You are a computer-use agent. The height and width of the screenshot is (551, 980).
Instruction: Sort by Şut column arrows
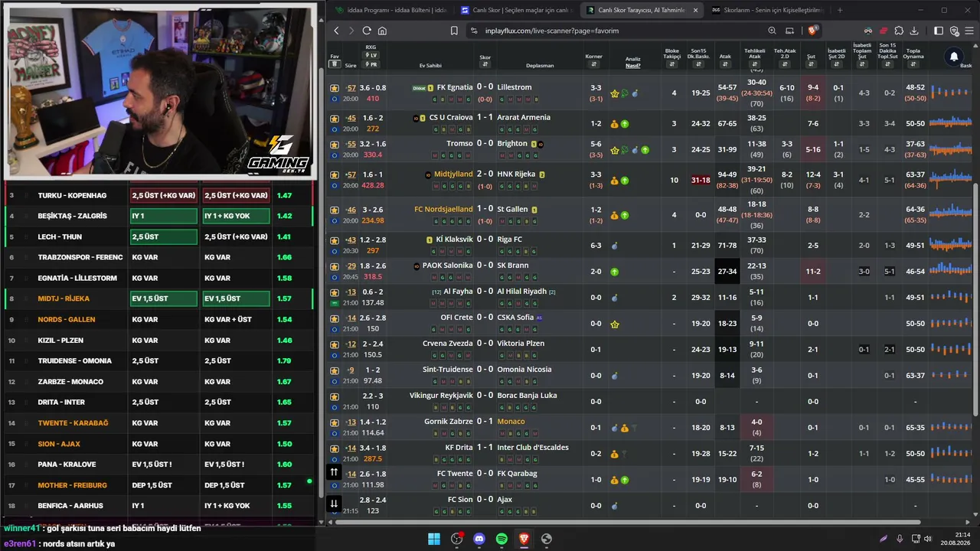tap(811, 65)
